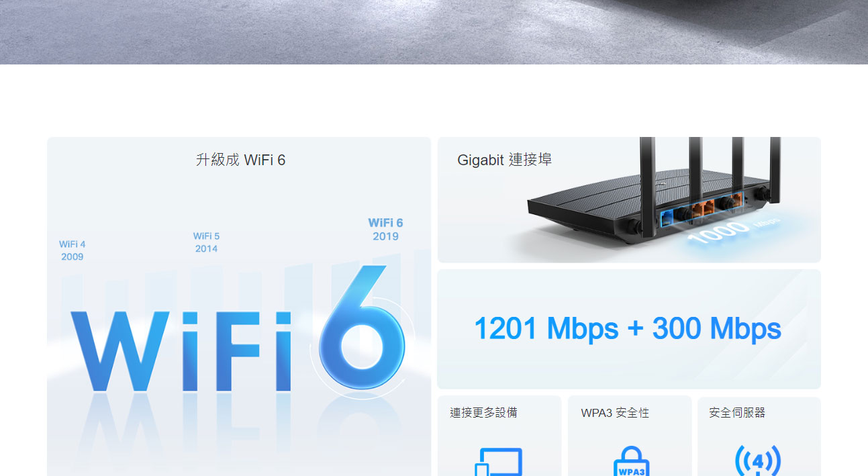Open the 連接更多設備 card
Screen dimensions: 868x476
pos(499,436)
